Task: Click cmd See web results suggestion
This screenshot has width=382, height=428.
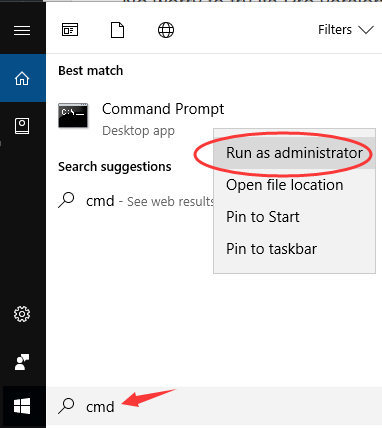Action: [136, 201]
